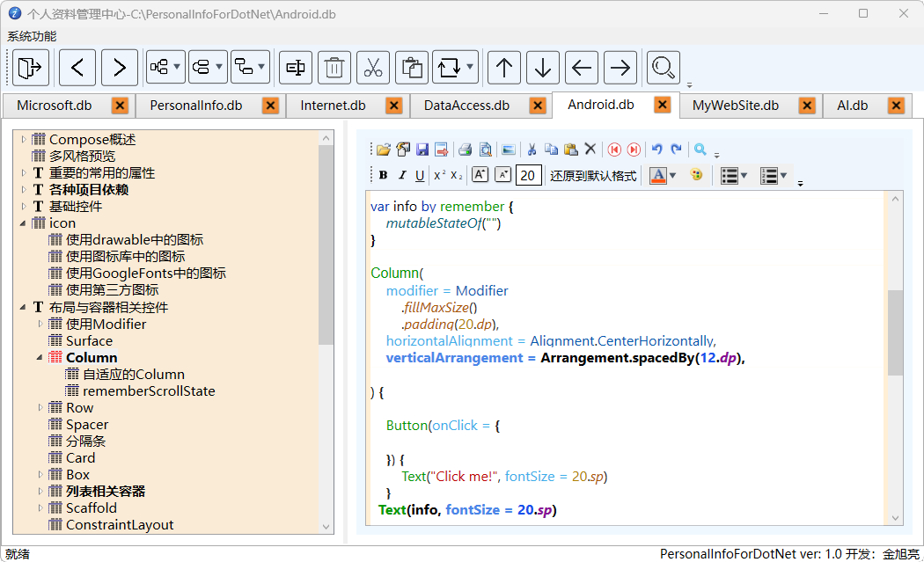Move node up with the up arrow
The image size is (924, 562).
click(504, 68)
